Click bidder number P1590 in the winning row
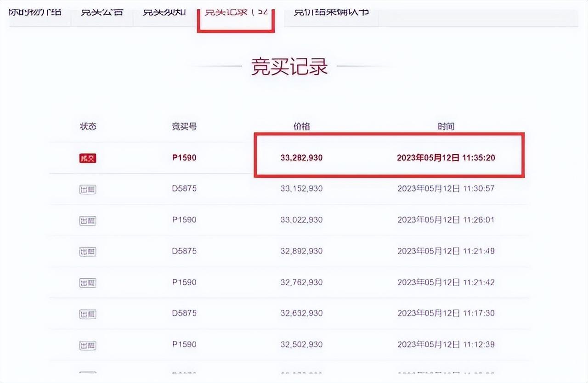Viewport: 588px width, 383px height. [x=184, y=158]
